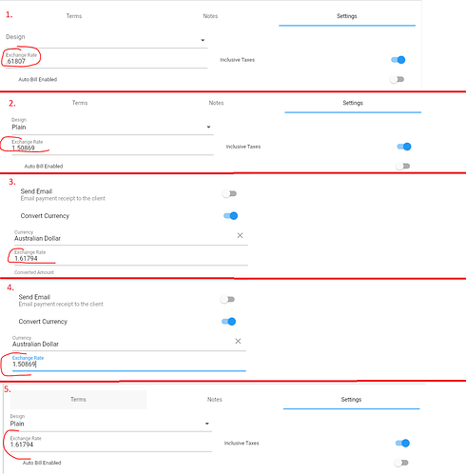Focus Exchange Rate field with 1.61794 in section 3
Screen dimensions: 466x476
click(131, 256)
